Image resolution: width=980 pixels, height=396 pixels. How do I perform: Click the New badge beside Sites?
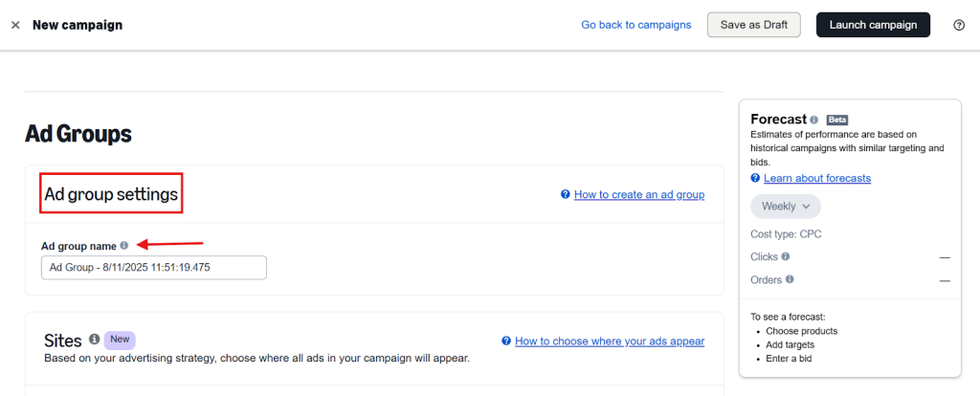coord(120,340)
